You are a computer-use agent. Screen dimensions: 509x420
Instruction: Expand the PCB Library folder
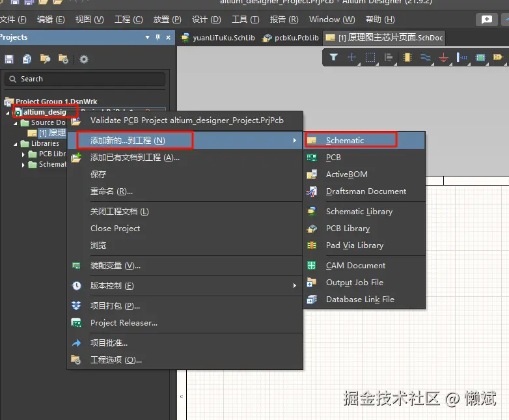tap(23, 154)
